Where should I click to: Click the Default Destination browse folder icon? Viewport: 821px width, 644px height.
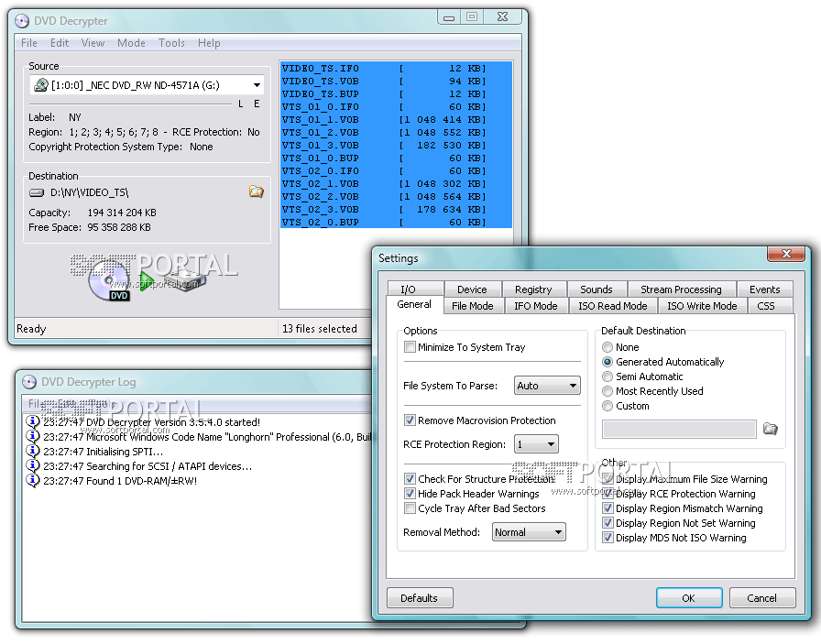(770, 429)
